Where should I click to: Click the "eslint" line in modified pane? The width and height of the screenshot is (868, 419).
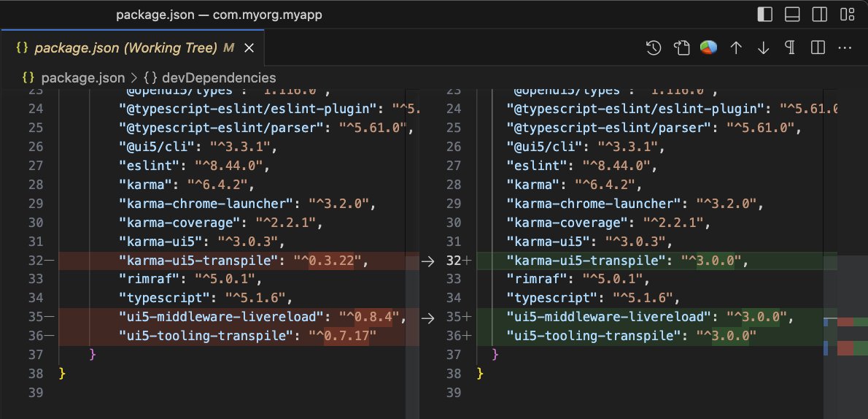pos(581,166)
